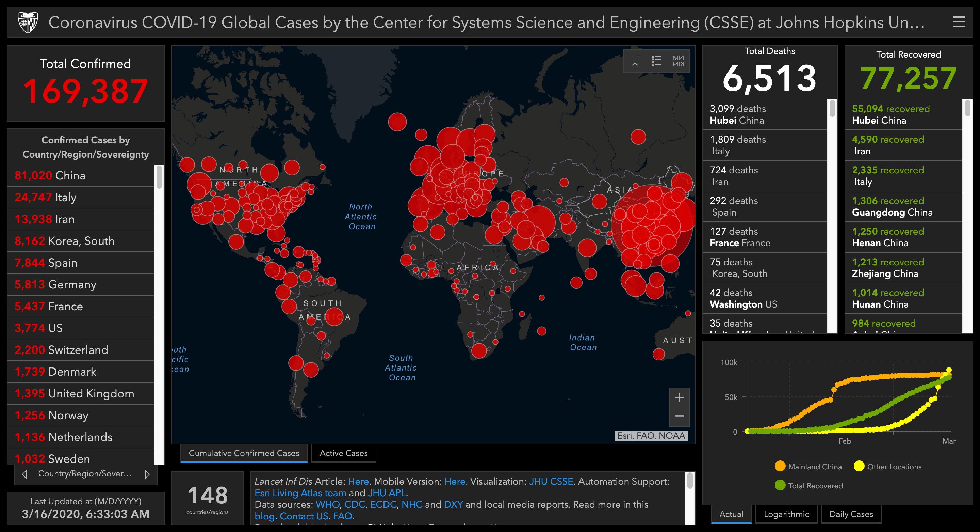The height and width of the screenshot is (532, 980).
Task: Select Norway in confirmed cases list
Action: [x=80, y=415]
